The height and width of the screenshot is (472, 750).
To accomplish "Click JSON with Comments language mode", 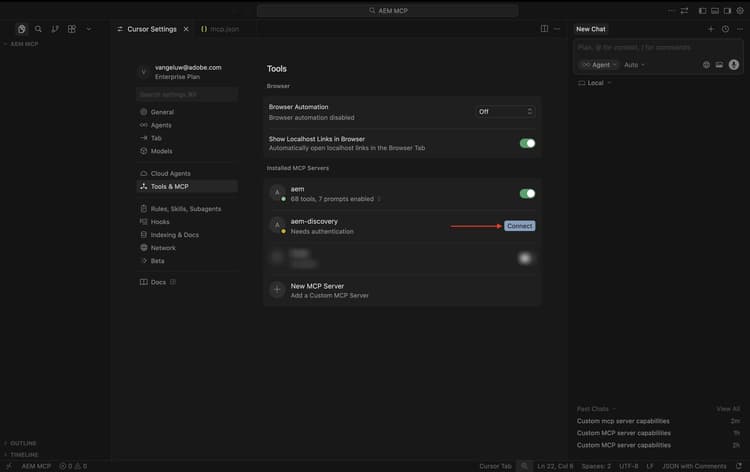I will coord(694,466).
